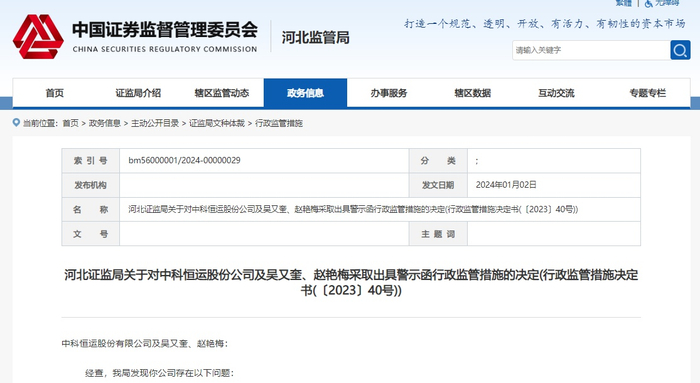Click the slogan 打造一个规范、透明、开放 text

[545, 24]
